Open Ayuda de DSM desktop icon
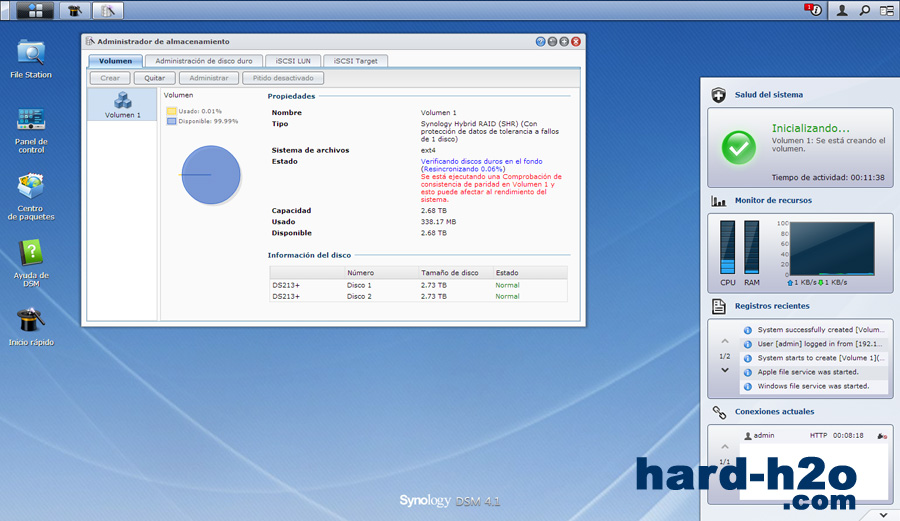 31,263
